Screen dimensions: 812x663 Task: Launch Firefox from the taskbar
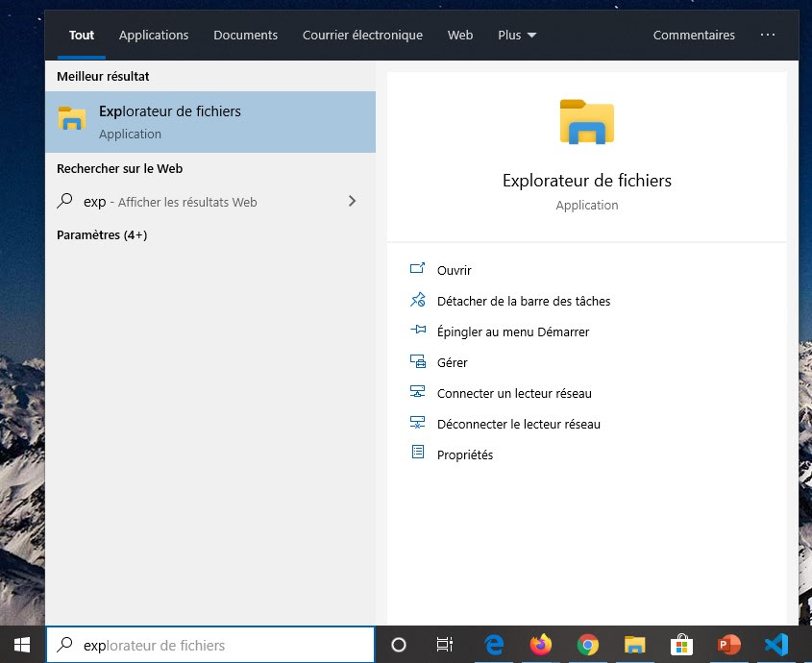tap(541, 645)
